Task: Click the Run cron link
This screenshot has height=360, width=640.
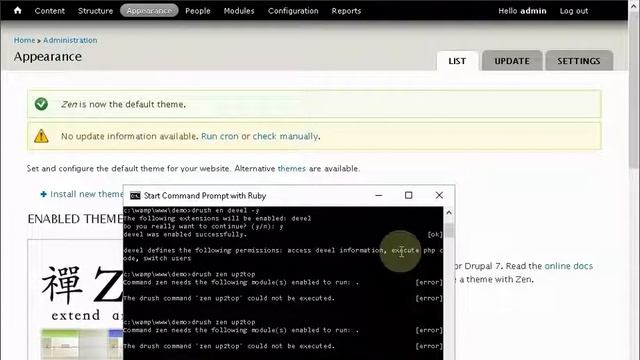Action: click(220, 136)
